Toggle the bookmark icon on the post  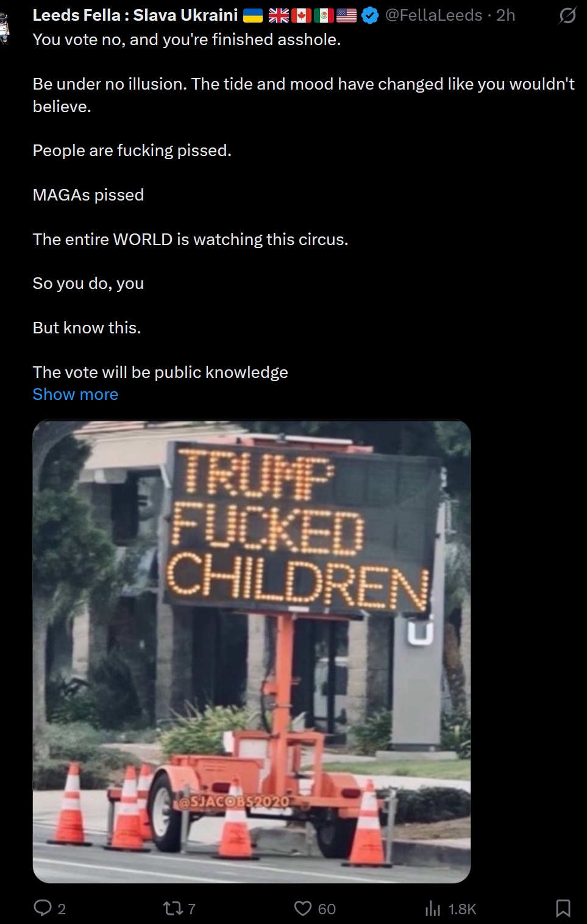tap(563, 909)
